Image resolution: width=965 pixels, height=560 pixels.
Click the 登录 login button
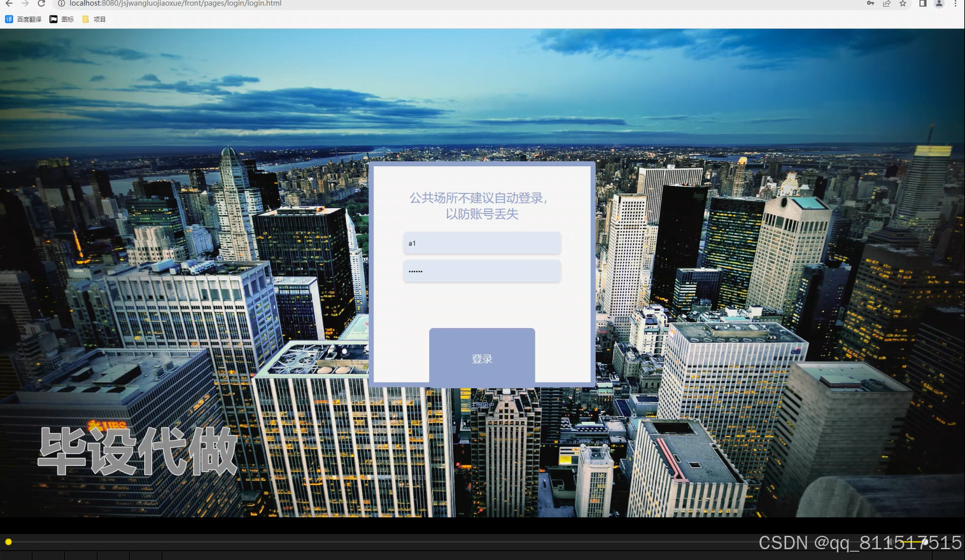pyautogui.click(x=482, y=358)
